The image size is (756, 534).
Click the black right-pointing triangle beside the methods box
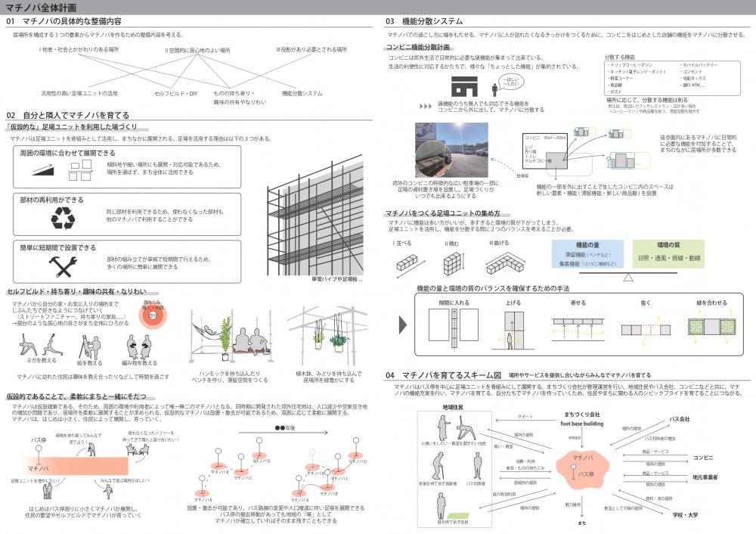[403, 324]
